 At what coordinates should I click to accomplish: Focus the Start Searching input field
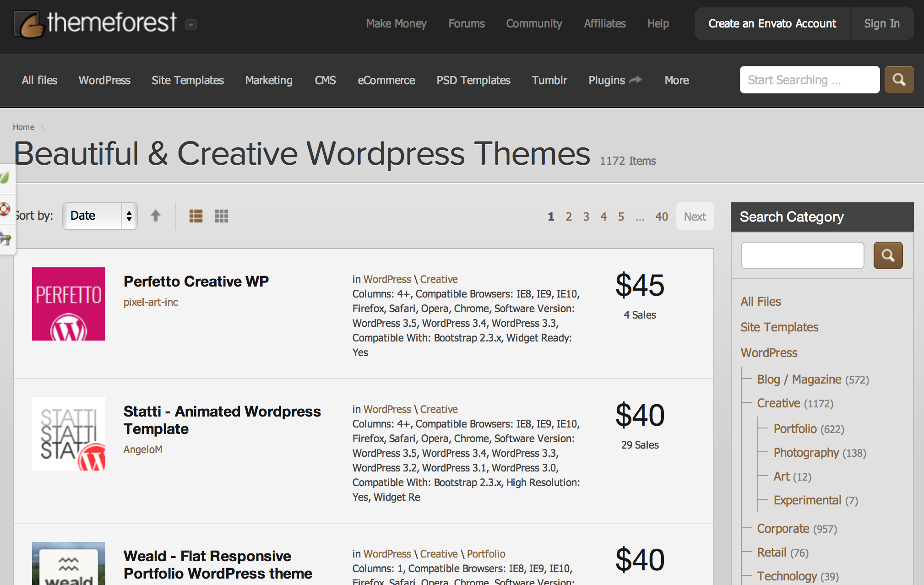pos(810,80)
